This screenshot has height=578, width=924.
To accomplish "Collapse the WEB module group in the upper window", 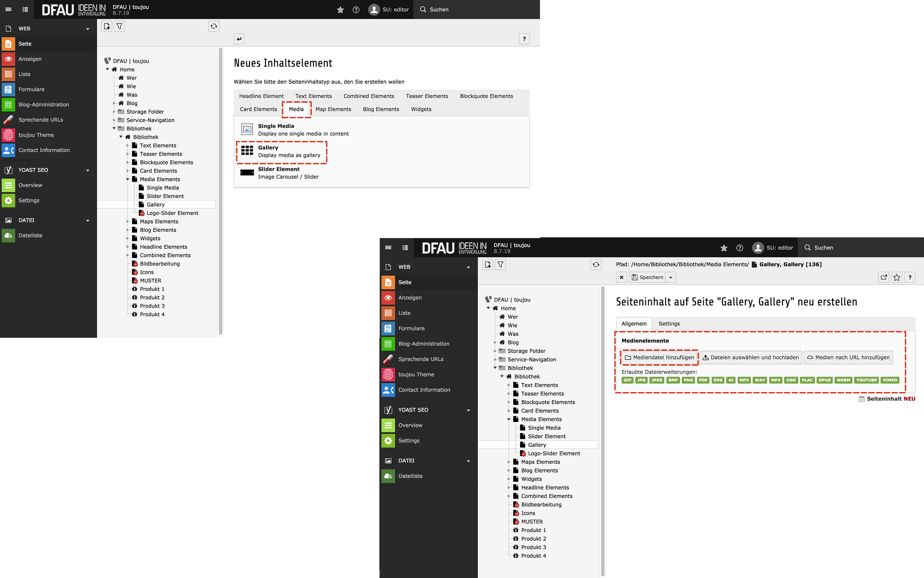I will [x=87, y=29].
